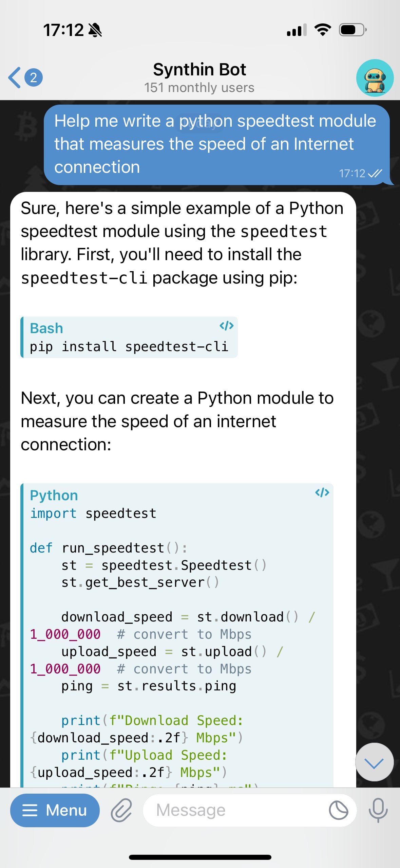Tap the 'Next, you can create a Python module' paragraph
The image size is (400, 868).
point(177,421)
